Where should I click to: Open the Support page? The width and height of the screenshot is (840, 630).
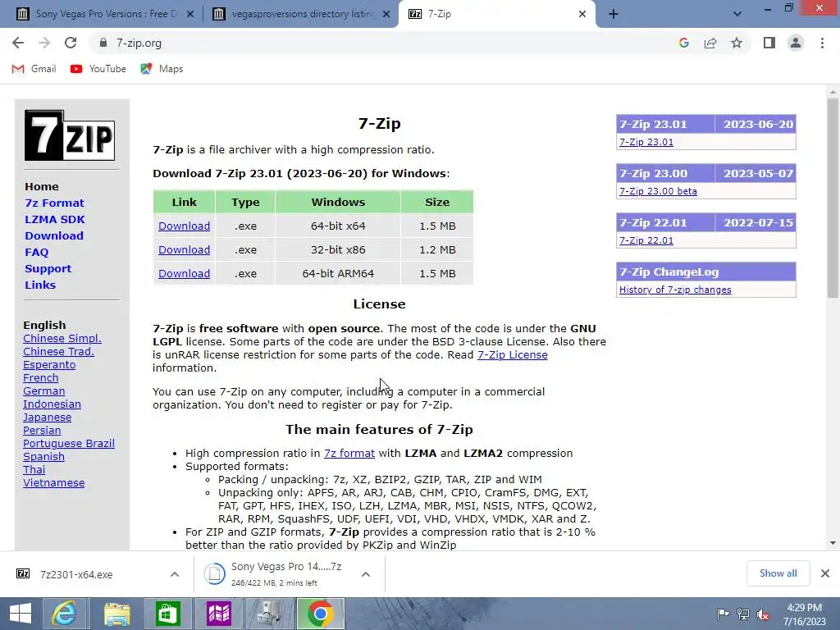point(48,268)
